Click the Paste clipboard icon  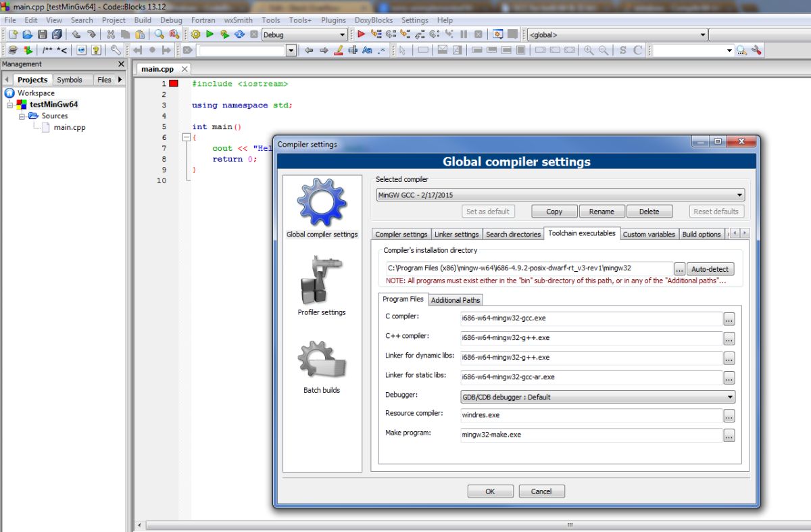pos(139,34)
